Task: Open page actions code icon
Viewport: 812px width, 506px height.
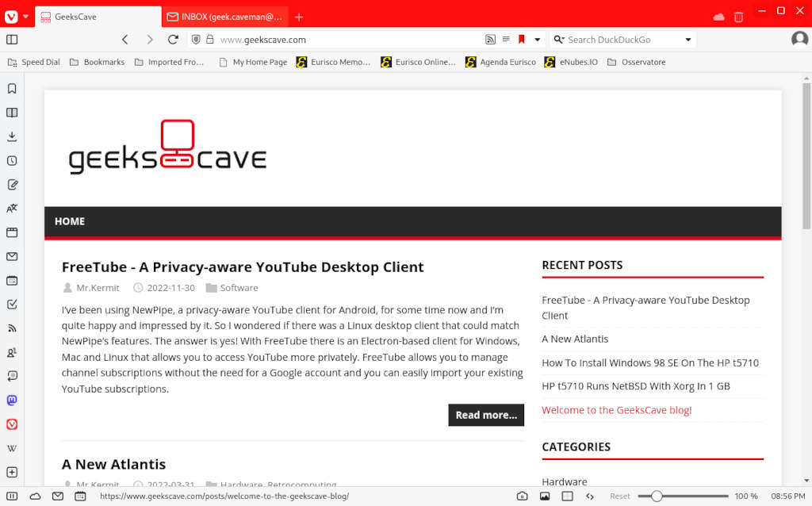Action: tap(590, 496)
